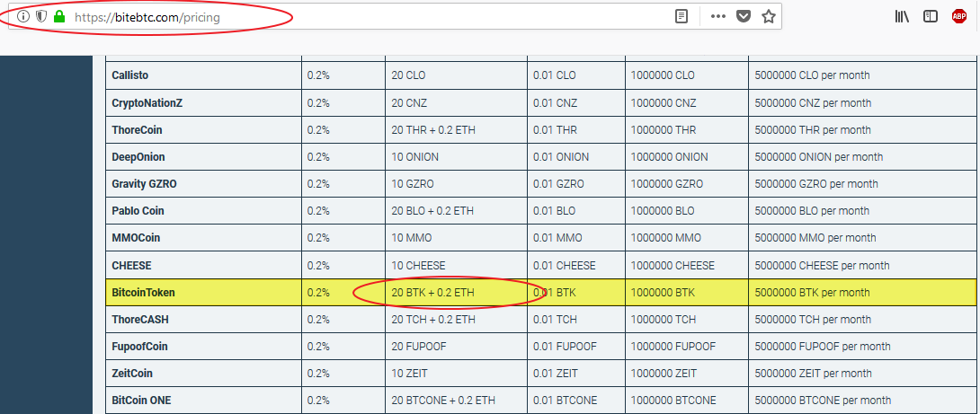
Task: Save page to Pocket icon
Action: (744, 17)
